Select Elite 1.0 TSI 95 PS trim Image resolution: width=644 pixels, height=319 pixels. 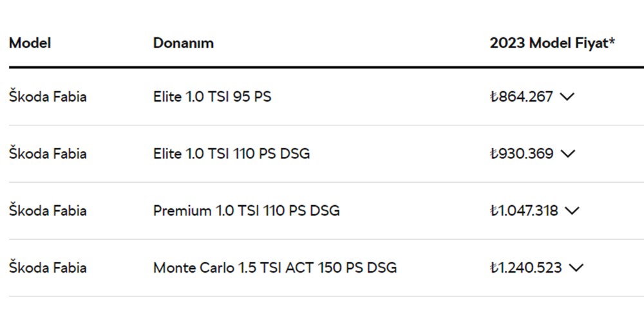pyautogui.click(x=212, y=97)
